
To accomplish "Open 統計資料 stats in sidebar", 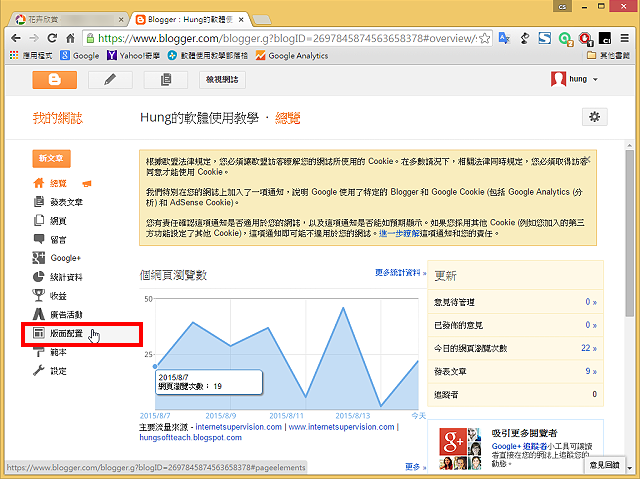I will point(66,277).
